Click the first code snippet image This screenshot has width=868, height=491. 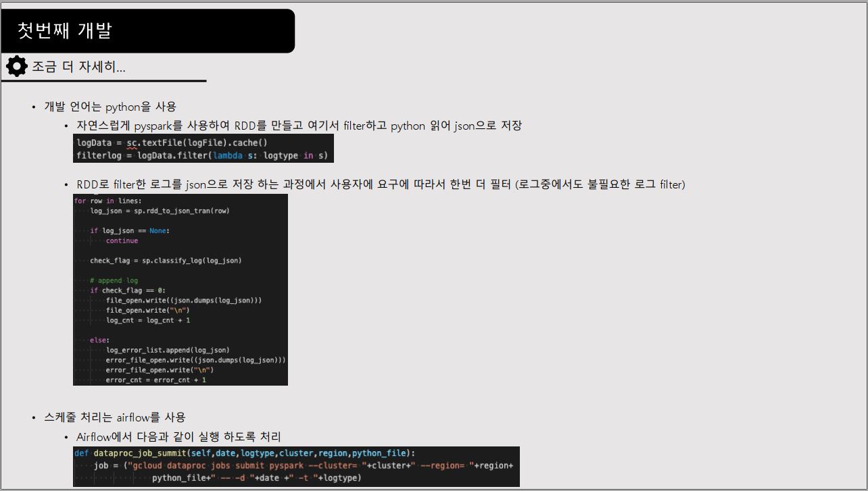click(203, 148)
